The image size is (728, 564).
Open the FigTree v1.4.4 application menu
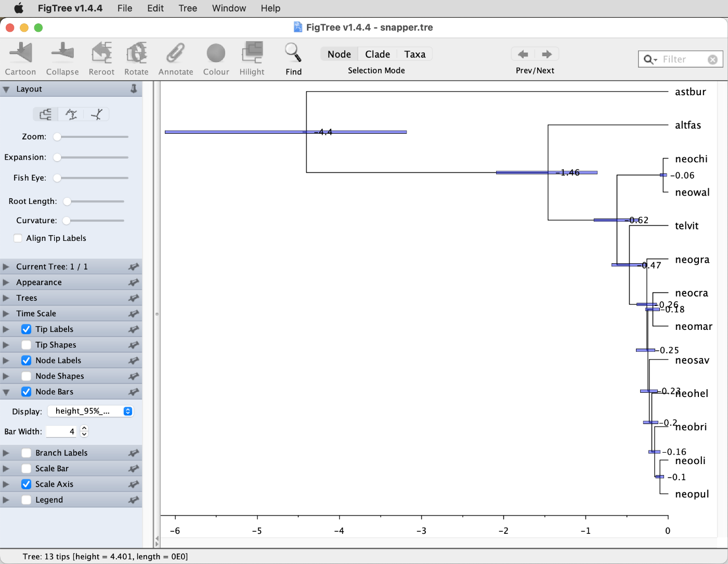point(70,8)
